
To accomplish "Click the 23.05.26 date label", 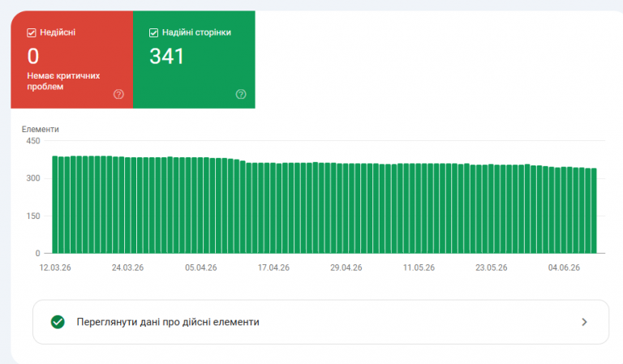I will coord(492,268).
